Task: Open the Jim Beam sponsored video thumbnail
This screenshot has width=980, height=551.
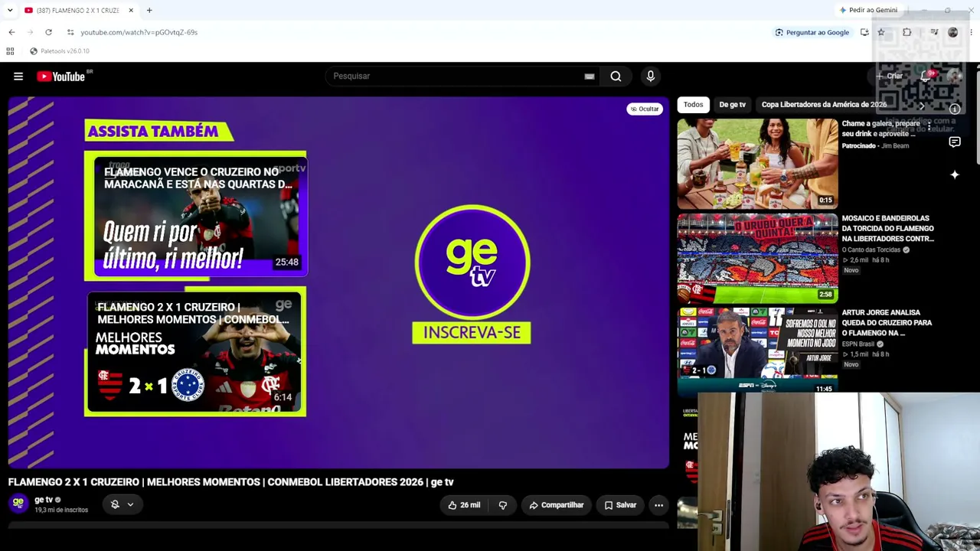Action: (757, 163)
